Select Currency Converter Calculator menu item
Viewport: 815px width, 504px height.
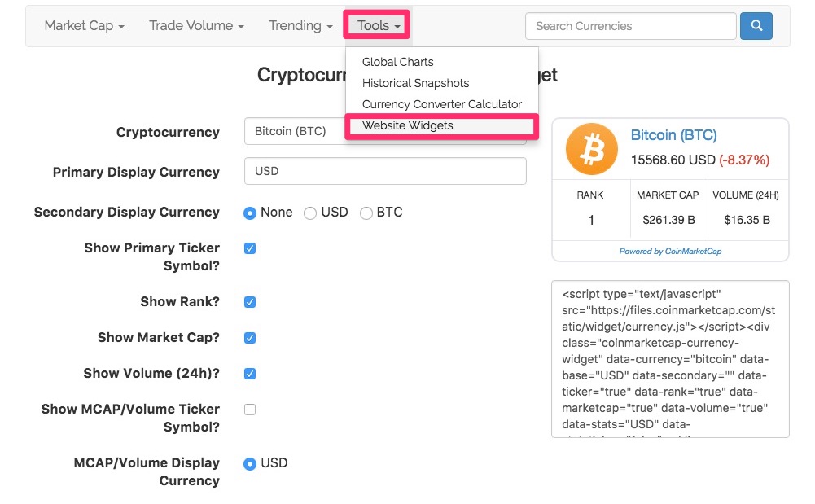pyautogui.click(x=442, y=104)
